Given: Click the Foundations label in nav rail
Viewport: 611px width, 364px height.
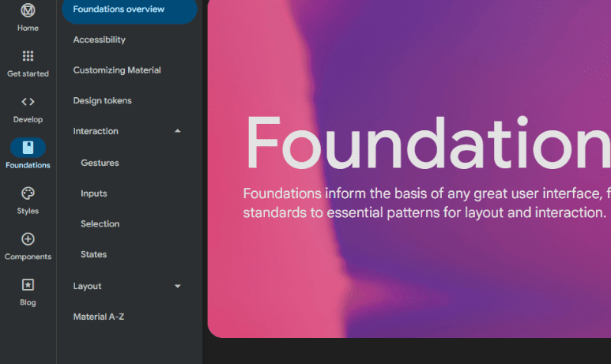Looking at the screenshot, I should [28, 165].
